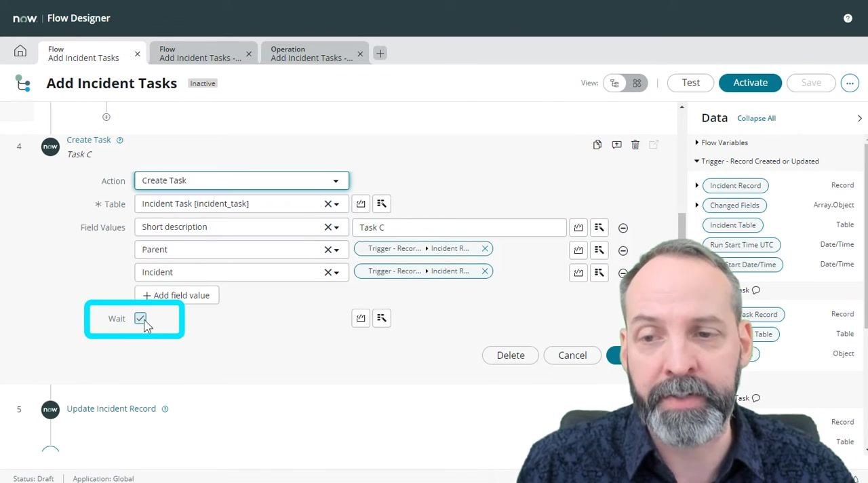Activate the flow

coord(750,83)
